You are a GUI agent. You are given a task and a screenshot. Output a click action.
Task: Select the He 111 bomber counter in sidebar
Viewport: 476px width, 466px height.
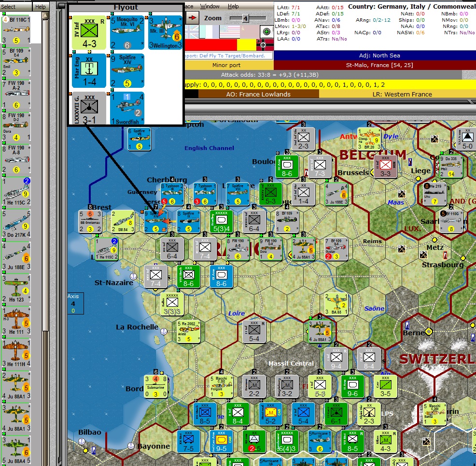[17, 321]
